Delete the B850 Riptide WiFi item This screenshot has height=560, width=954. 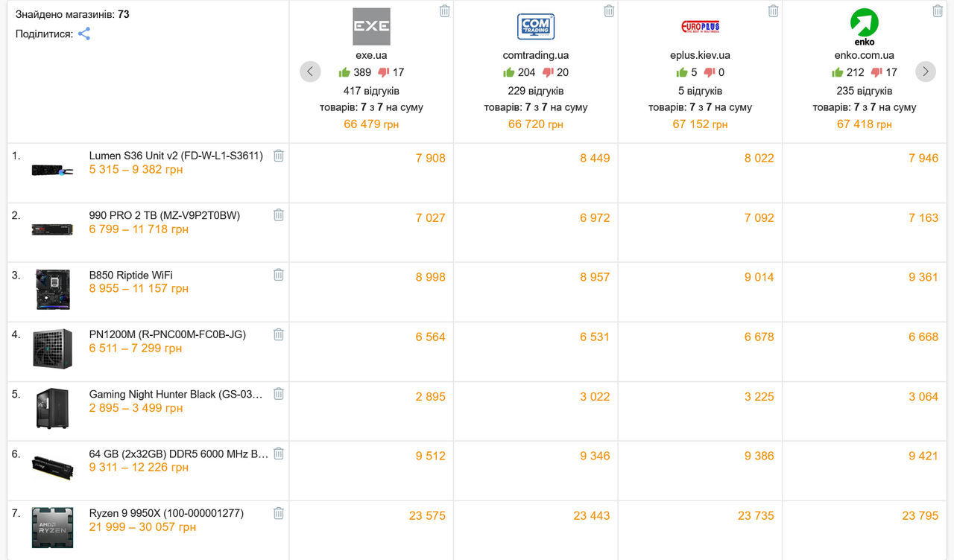[x=279, y=274]
